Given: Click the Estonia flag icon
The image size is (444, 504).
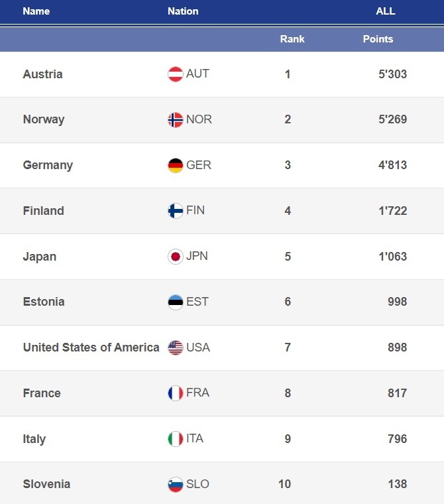Looking at the screenshot, I should (x=176, y=302).
